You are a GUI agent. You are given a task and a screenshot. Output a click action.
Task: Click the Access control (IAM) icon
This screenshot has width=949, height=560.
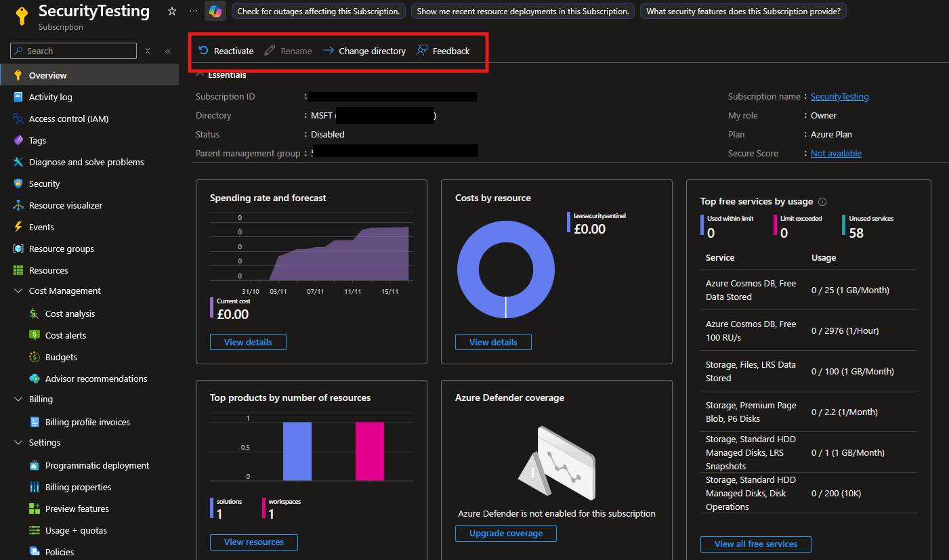pos(18,119)
